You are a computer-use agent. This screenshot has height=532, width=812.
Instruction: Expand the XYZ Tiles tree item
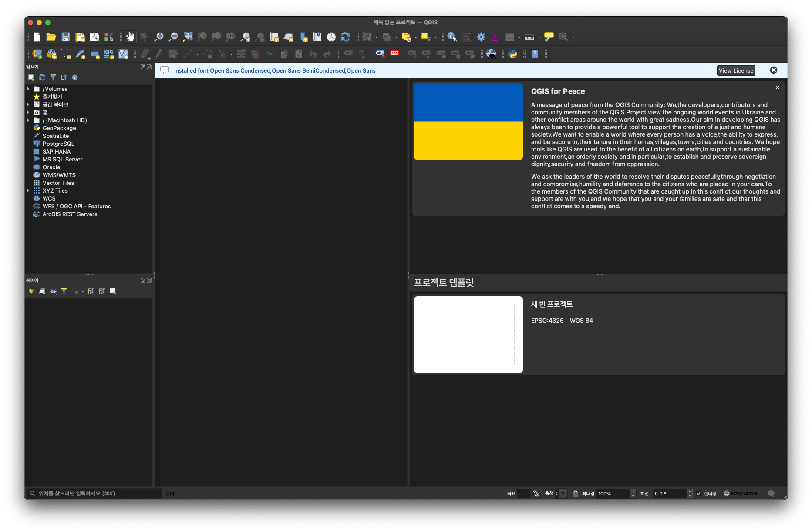pyautogui.click(x=28, y=191)
